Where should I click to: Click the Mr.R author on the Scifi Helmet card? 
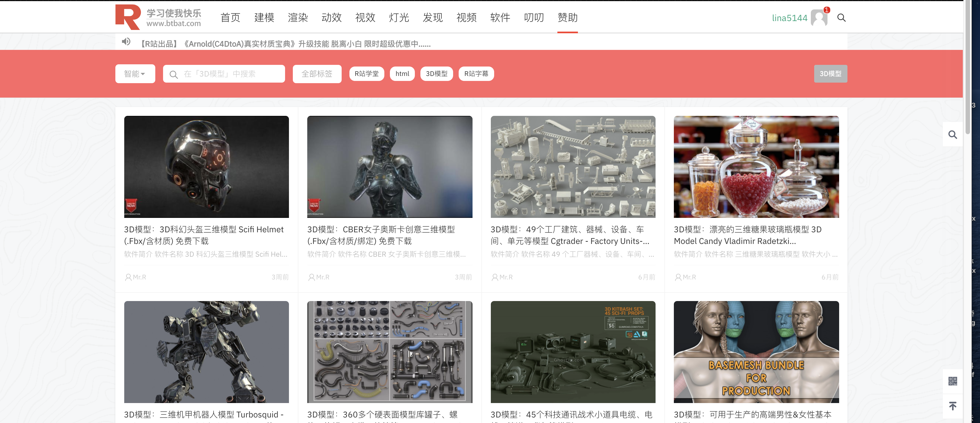(139, 277)
